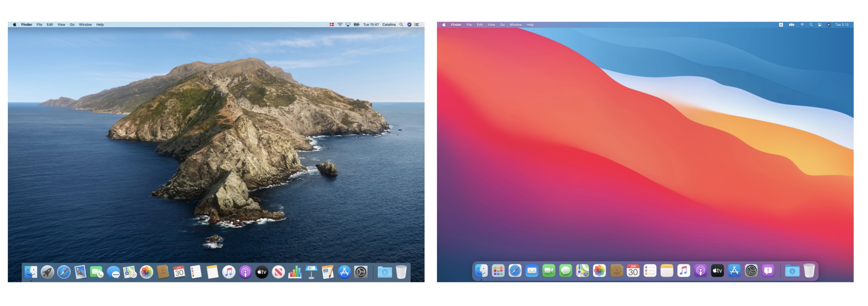
Task: Open Finder in the Catalina dock
Action: coord(31,272)
